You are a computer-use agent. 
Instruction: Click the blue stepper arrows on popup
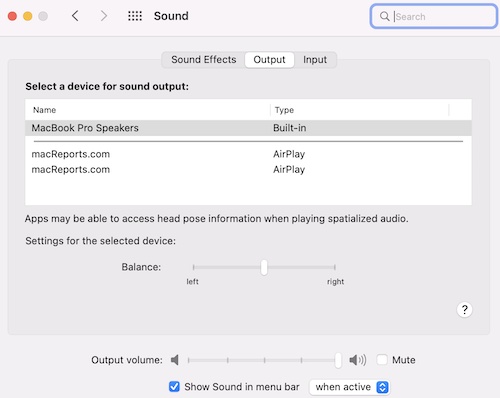click(382, 387)
